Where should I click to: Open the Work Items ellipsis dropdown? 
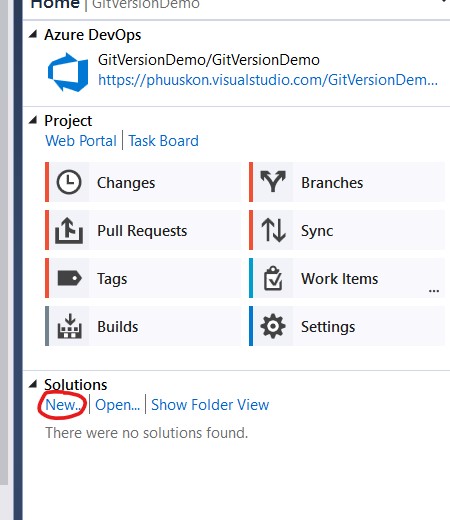(434, 291)
